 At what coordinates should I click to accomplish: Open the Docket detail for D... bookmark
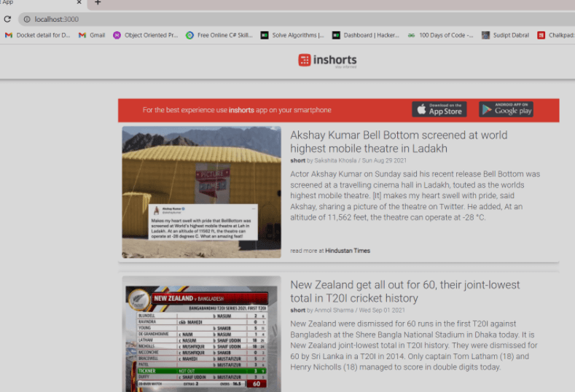[37, 35]
